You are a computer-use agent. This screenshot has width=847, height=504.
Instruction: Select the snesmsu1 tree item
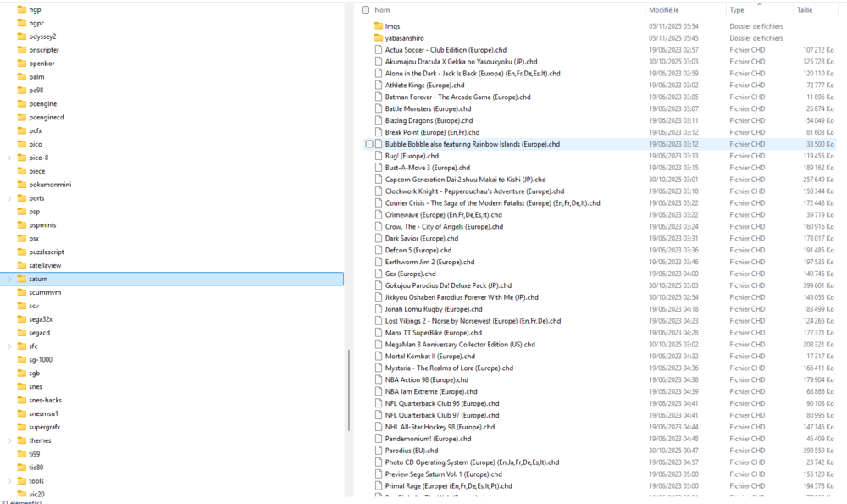43,413
